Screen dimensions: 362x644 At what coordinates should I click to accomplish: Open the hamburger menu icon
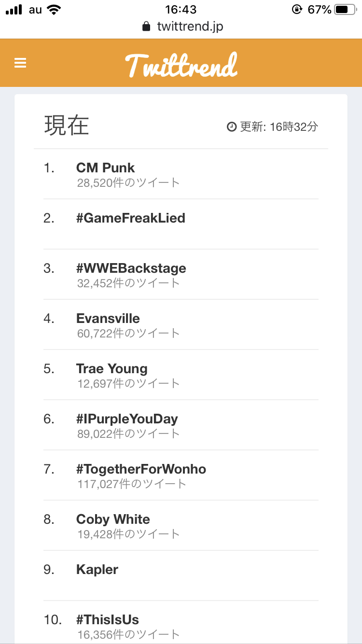tap(20, 63)
